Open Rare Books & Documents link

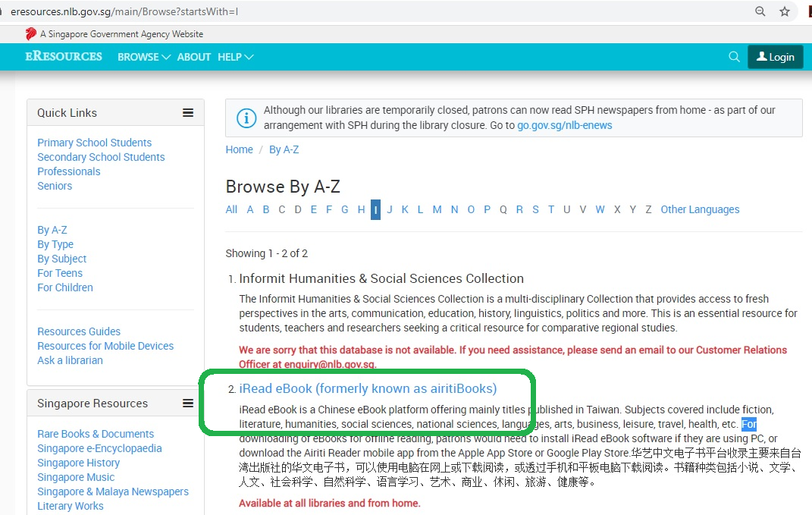point(96,434)
